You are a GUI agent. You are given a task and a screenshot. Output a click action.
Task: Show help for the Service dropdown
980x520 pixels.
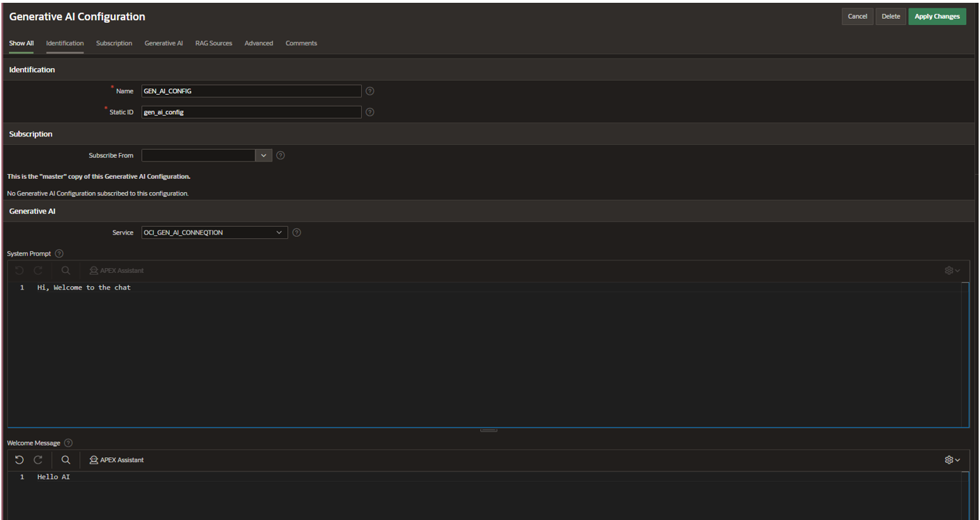tap(297, 233)
